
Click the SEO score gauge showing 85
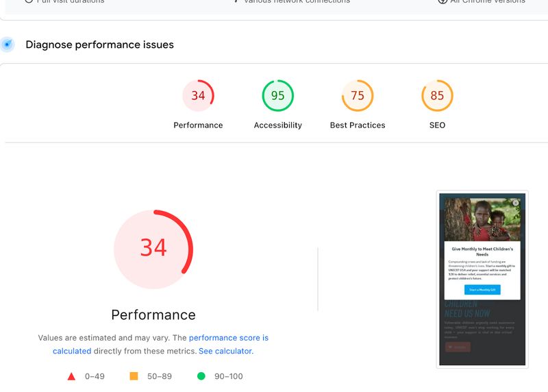[437, 95]
